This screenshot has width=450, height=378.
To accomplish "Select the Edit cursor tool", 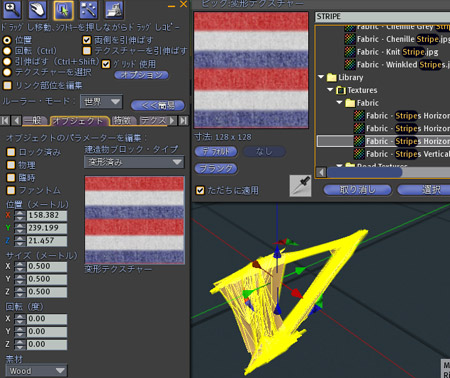I will (63, 10).
